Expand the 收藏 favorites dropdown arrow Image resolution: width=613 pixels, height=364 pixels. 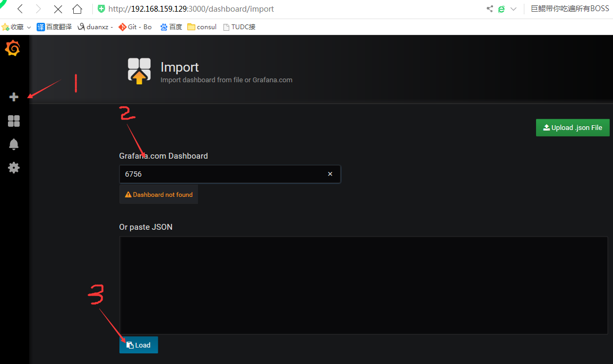coord(29,28)
